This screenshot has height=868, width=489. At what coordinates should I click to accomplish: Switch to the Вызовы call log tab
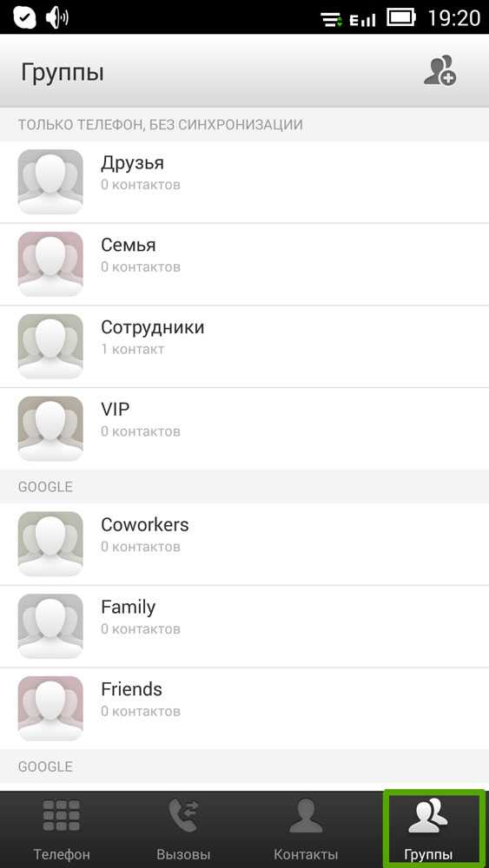[x=183, y=829]
